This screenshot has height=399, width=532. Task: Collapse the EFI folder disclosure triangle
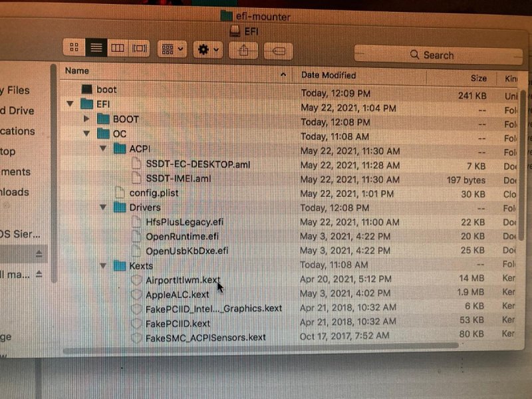click(x=70, y=104)
